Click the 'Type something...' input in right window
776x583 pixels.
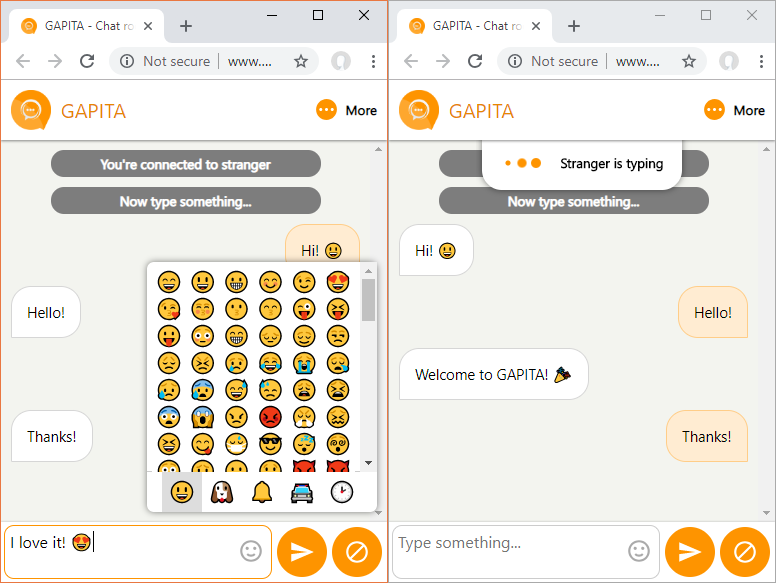click(526, 552)
